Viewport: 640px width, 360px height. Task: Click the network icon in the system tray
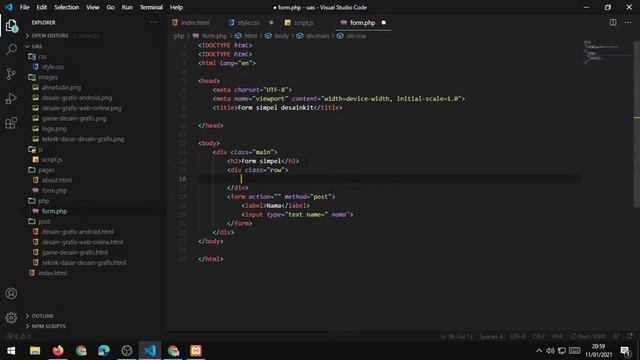[x=562, y=351]
